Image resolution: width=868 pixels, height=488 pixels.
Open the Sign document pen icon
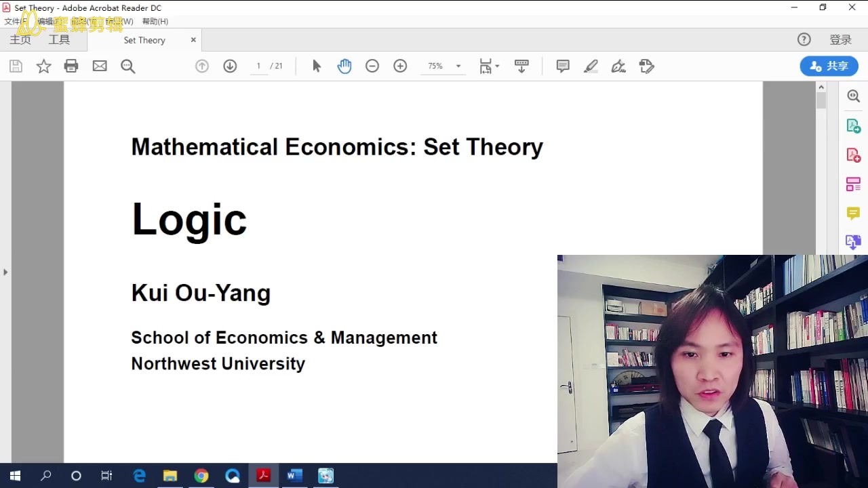pyautogui.click(x=618, y=66)
